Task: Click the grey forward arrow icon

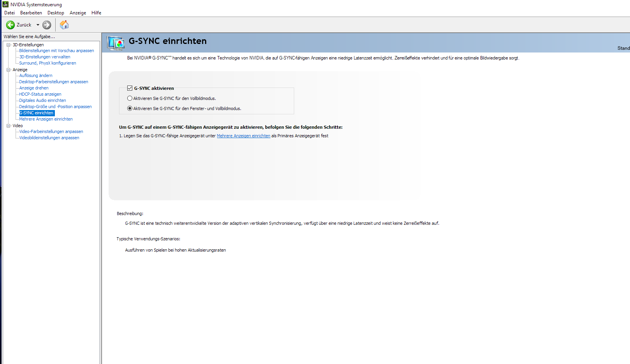Action: point(47,25)
